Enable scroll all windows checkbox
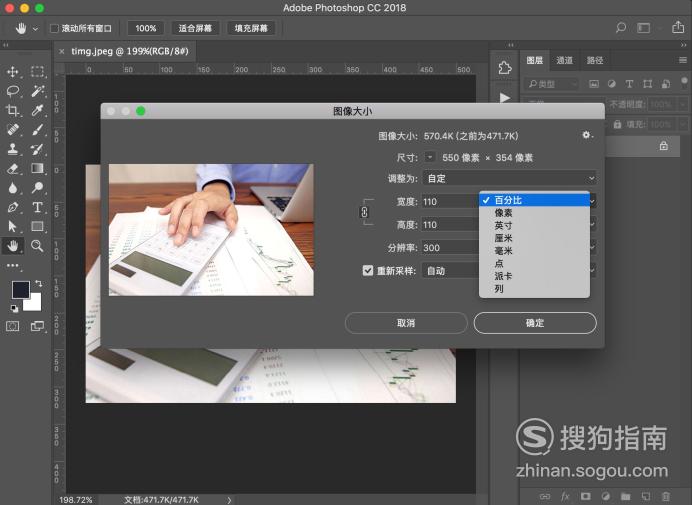 click(x=54, y=28)
